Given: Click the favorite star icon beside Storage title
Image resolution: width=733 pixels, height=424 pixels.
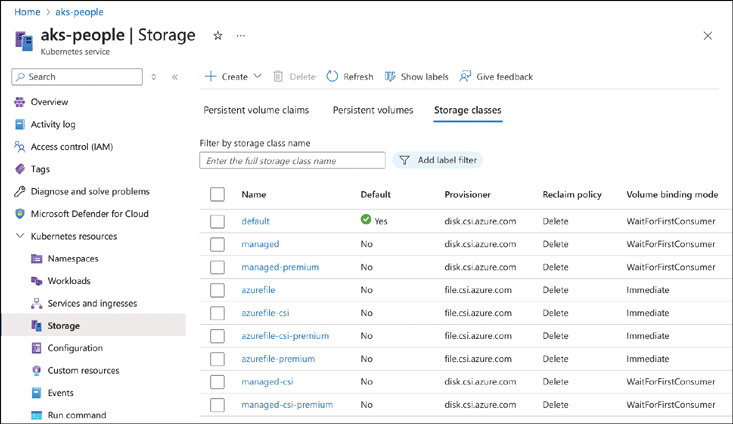Looking at the screenshot, I should pyautogui.click(x=218, y=35).
